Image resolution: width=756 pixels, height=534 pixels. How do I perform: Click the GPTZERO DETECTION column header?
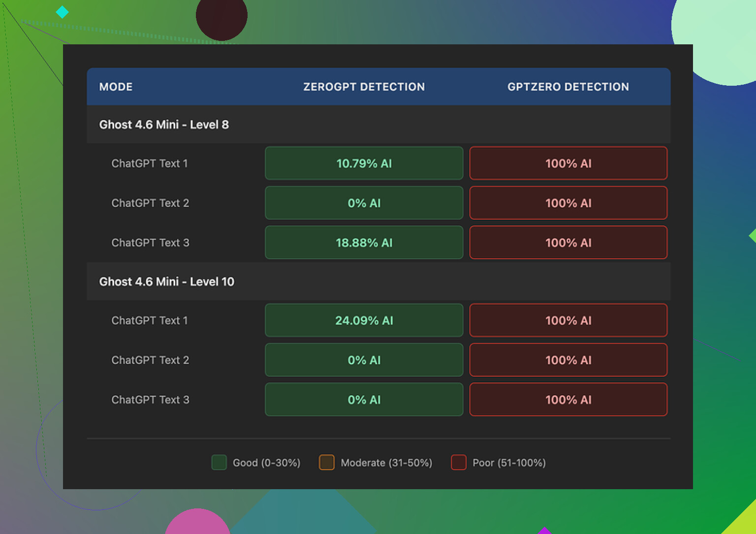tap(568, 87)
